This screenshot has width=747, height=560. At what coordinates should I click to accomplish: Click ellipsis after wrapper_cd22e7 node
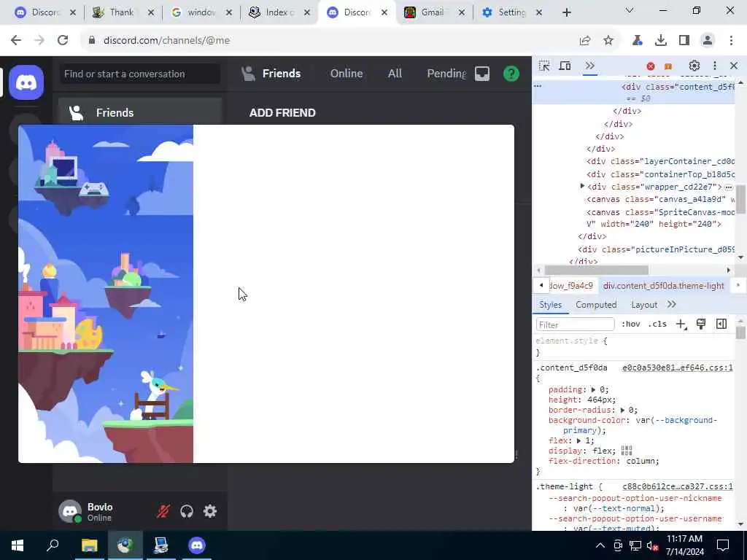click(729, 187)
